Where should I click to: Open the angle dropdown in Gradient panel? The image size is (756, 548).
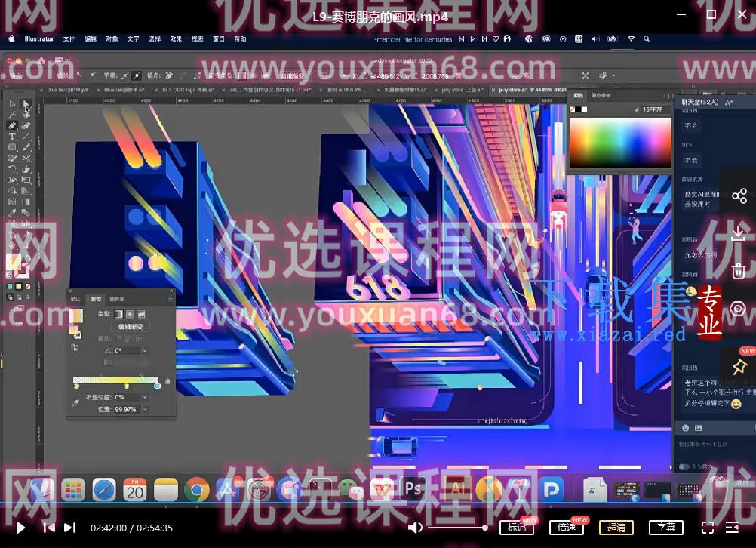click(x=145, y=351)
